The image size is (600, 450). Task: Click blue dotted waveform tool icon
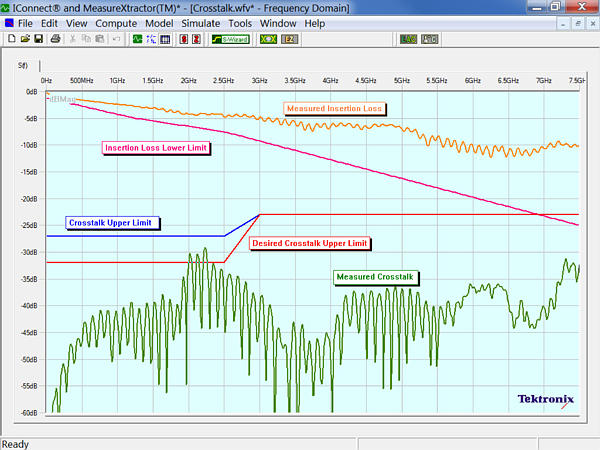point(151,39)
